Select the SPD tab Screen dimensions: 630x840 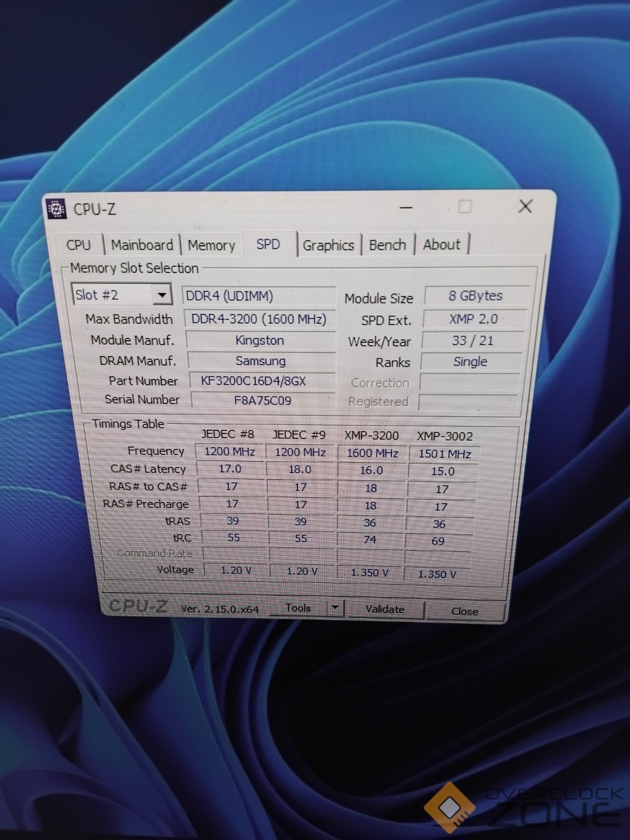(268, 244)
